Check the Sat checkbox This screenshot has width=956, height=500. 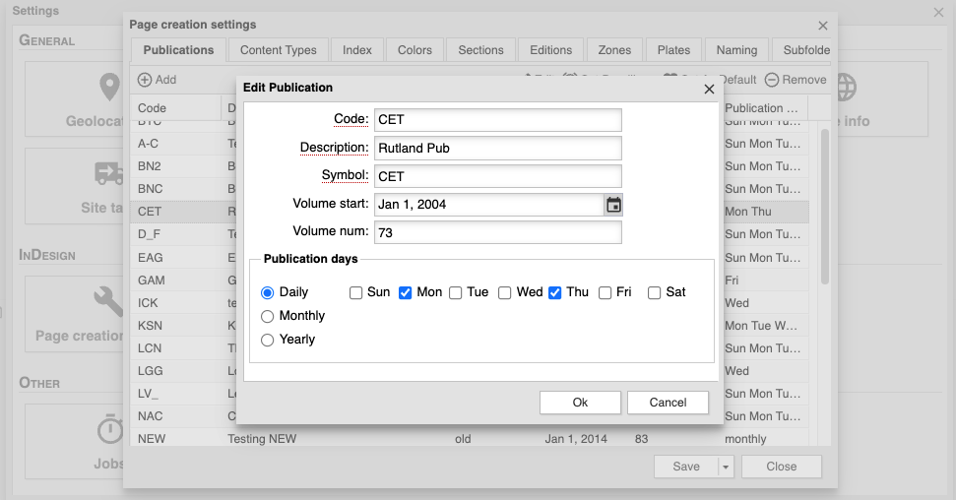654,293
